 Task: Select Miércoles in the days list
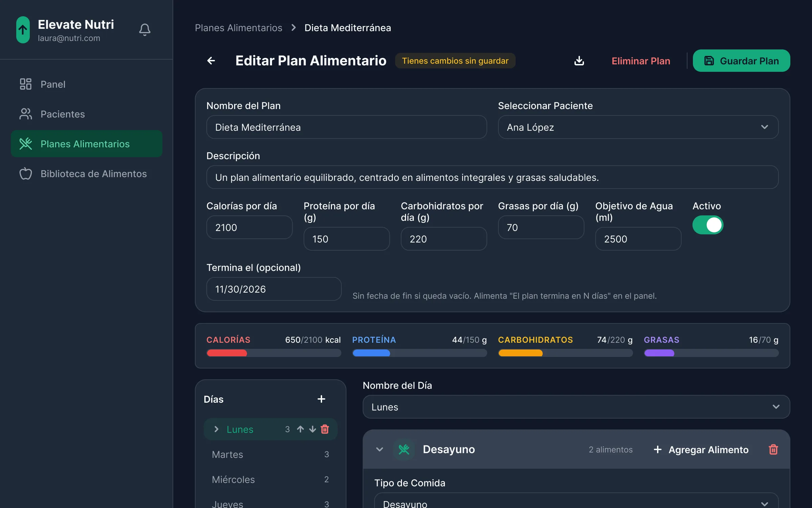pyautogui.click(x=271, y=479)
